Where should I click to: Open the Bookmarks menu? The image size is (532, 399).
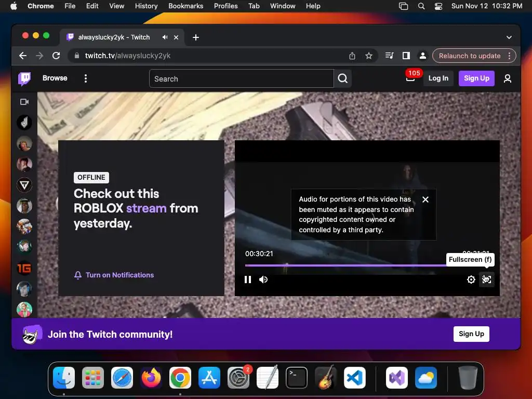click(x=185, y=6)
